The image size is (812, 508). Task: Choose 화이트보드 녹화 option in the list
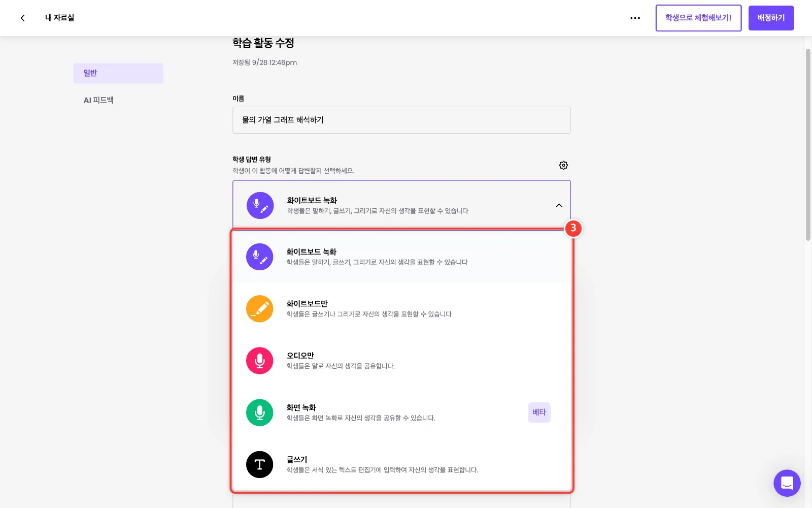401,257
